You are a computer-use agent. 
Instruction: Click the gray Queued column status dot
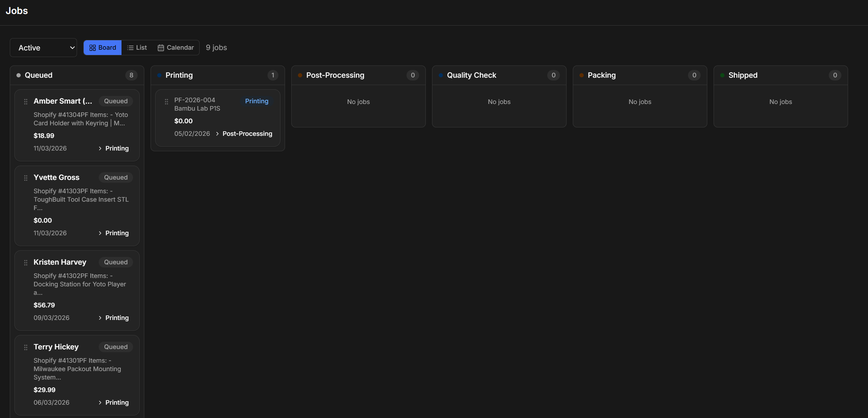(19, 75)
